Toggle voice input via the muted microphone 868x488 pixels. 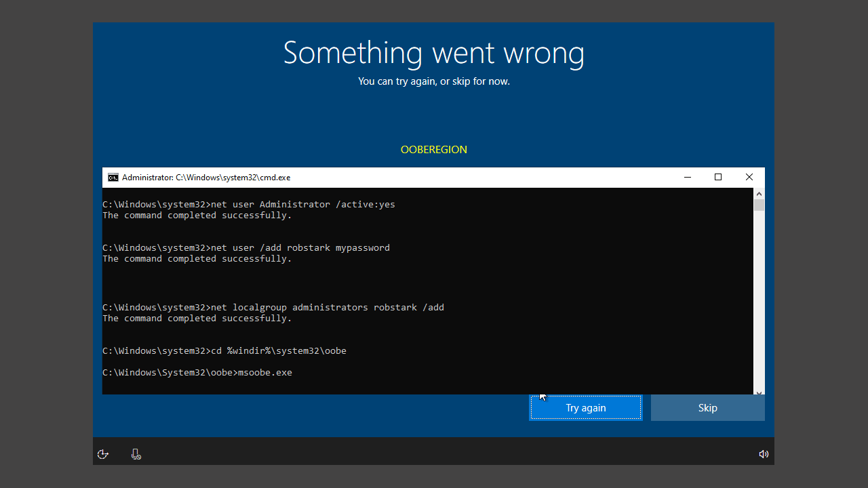pyautogui.click(x=136, y=453)
